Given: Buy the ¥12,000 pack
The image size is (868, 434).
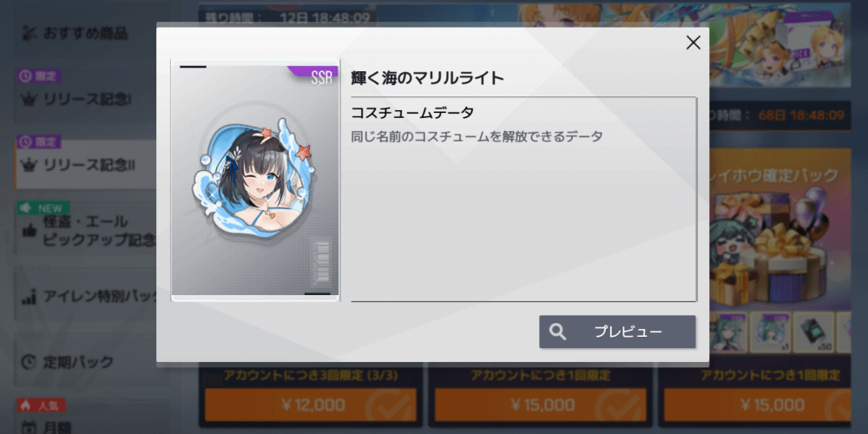Looking at the screenshot, I should [x=311, y=404].
